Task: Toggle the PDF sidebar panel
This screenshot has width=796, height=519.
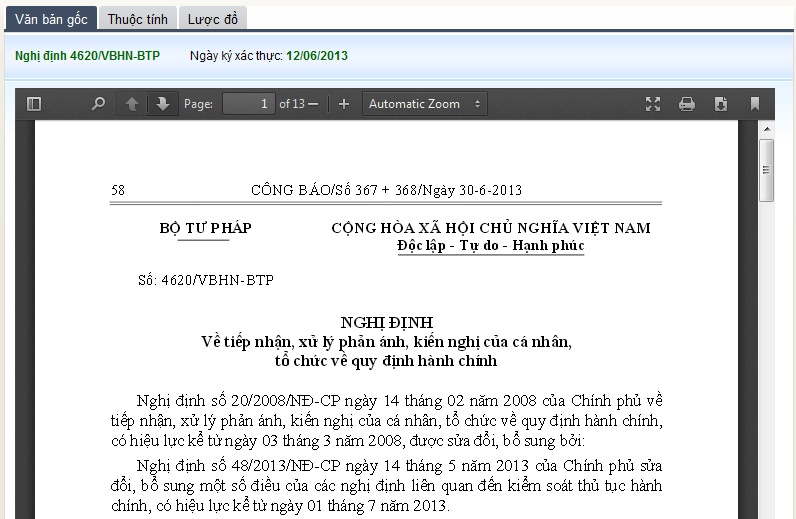Action: (x=34, y=104)
